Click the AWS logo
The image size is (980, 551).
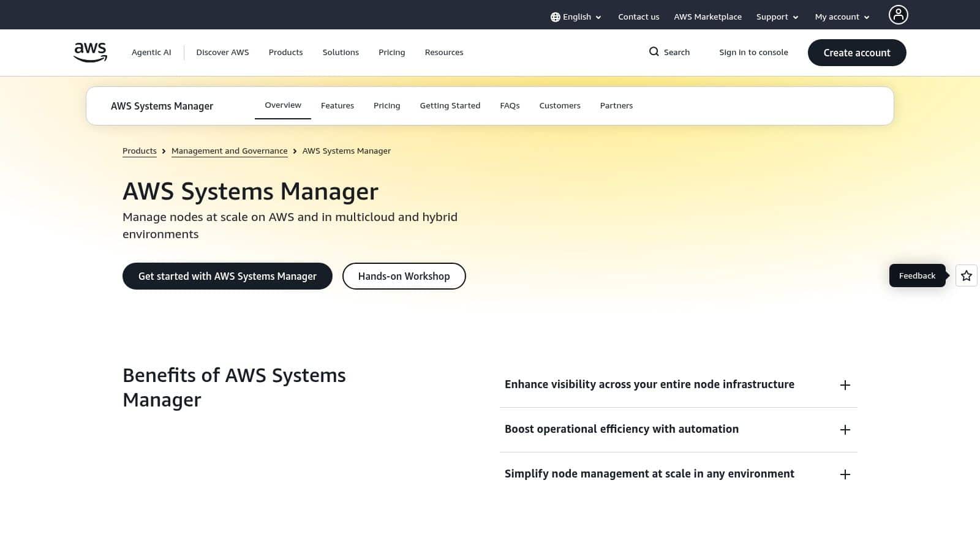click(90, 52)
